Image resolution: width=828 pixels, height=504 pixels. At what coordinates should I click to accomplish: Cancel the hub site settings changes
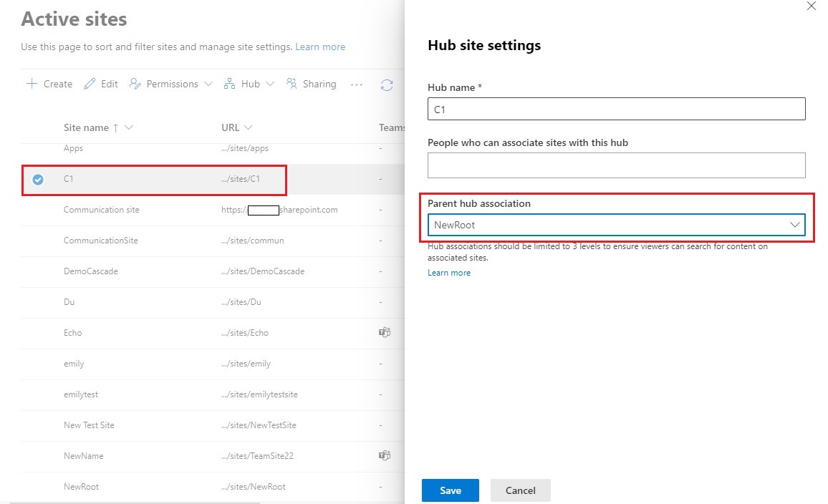(x=520, y=490)
